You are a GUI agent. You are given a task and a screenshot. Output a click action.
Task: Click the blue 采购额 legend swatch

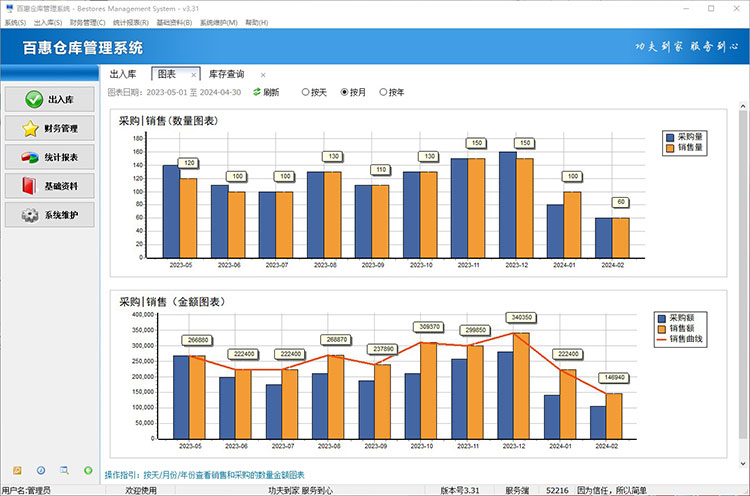tap(662, 319)
